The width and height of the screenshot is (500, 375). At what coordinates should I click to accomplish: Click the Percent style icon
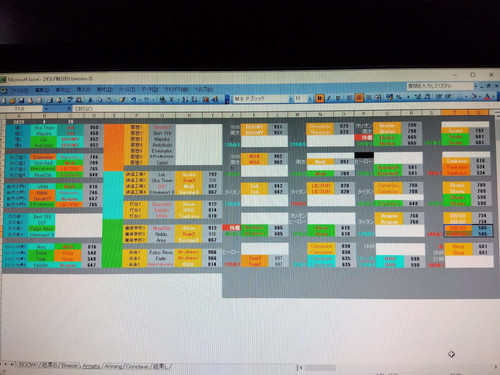(x=398, y=97)
